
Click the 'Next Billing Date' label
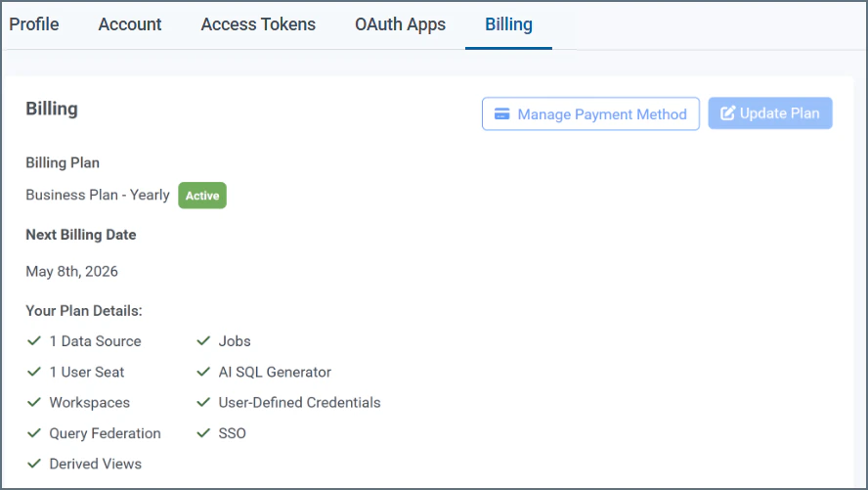(81, 235)
